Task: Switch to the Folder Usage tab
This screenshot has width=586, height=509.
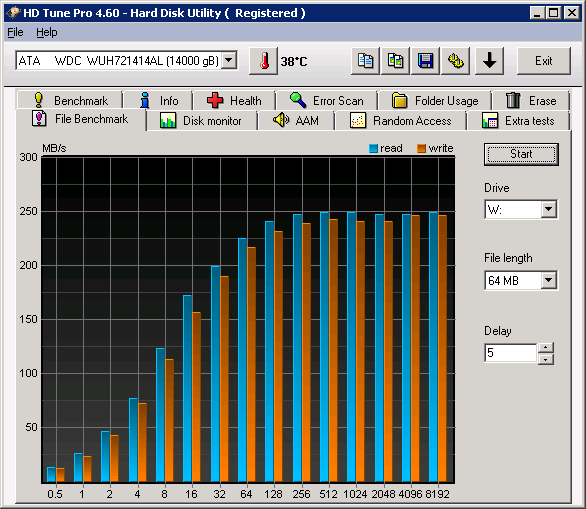Action: point(435,100)
